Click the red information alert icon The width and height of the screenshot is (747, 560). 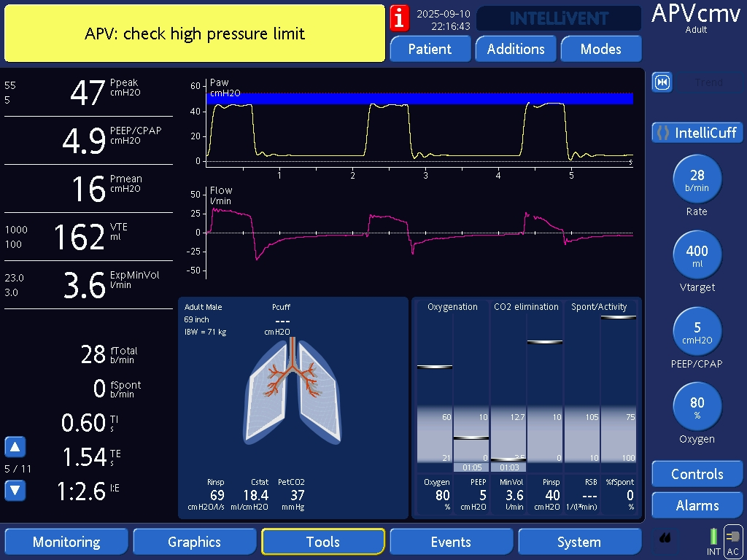point(399,17)
